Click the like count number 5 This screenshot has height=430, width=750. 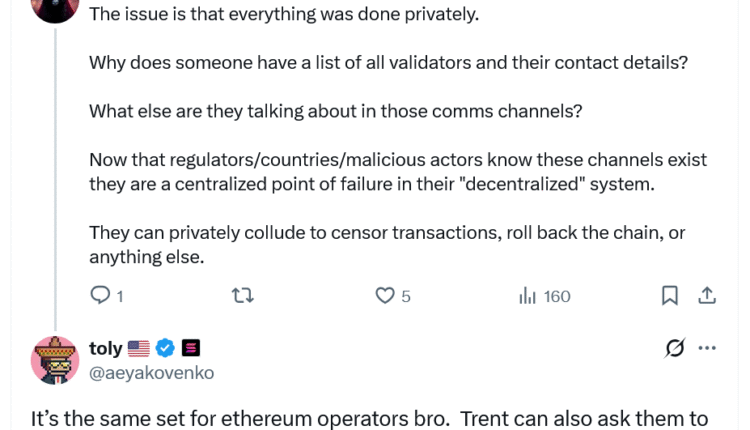pos(406,296)
